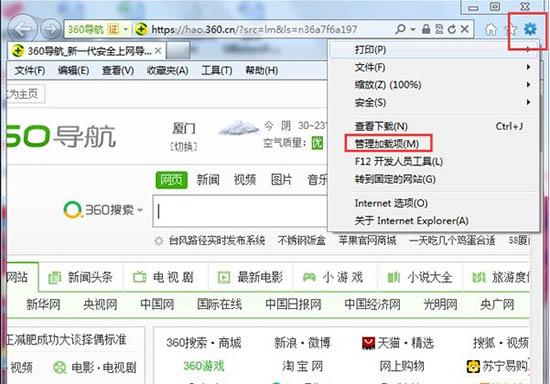Open the 最新电影 category tab
The width and height of the screenshot is (550, 384).
[x=250, y=277]
